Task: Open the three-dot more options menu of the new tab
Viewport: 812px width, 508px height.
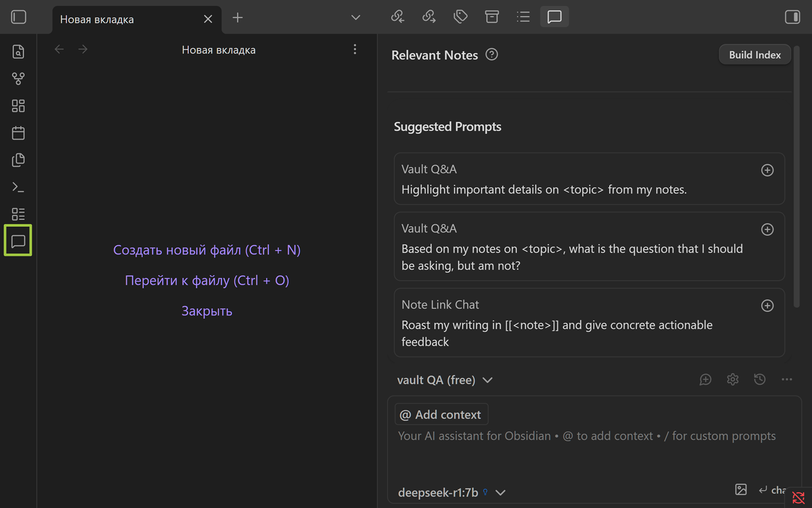Action: click(355, 50)
